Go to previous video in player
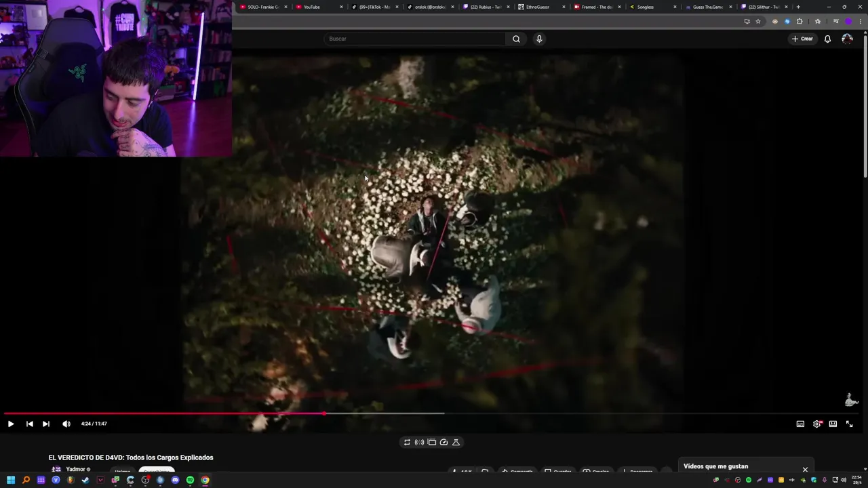This screenshot has height=488, width=868. (29, 424)
